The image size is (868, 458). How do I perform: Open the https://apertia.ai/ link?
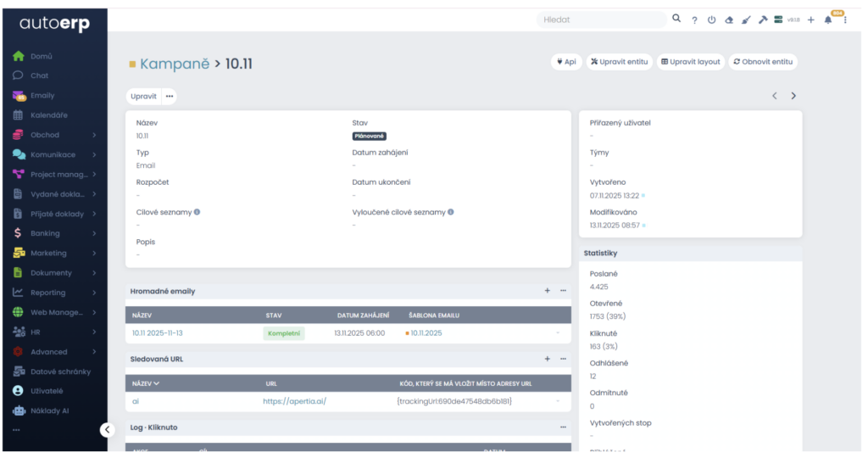point(294,401)
